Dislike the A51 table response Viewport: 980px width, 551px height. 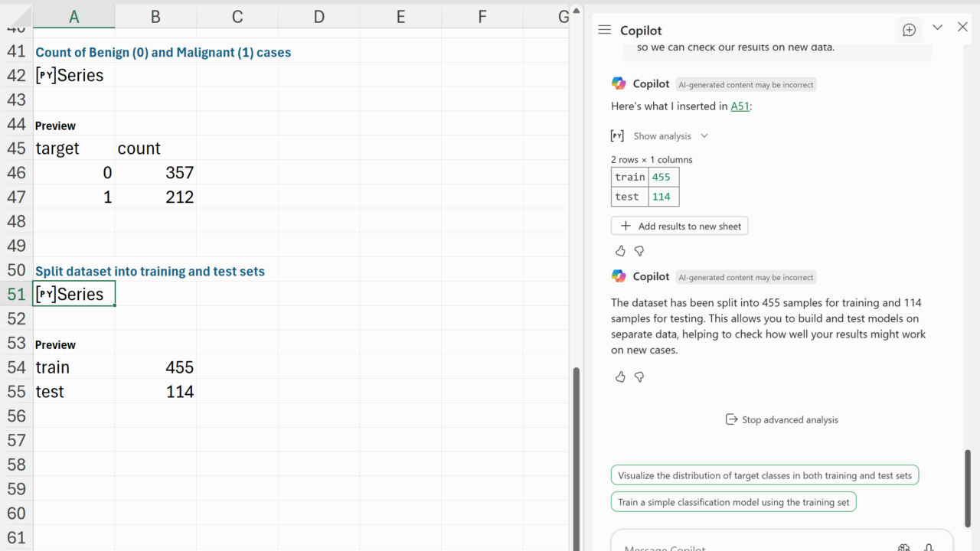(x=639, y=251)
